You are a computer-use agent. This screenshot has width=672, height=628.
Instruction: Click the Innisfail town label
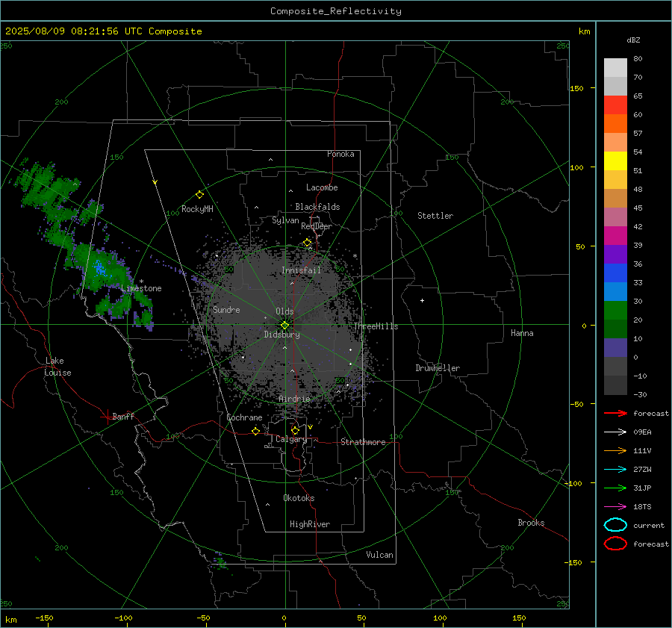(x=301, y=270)
